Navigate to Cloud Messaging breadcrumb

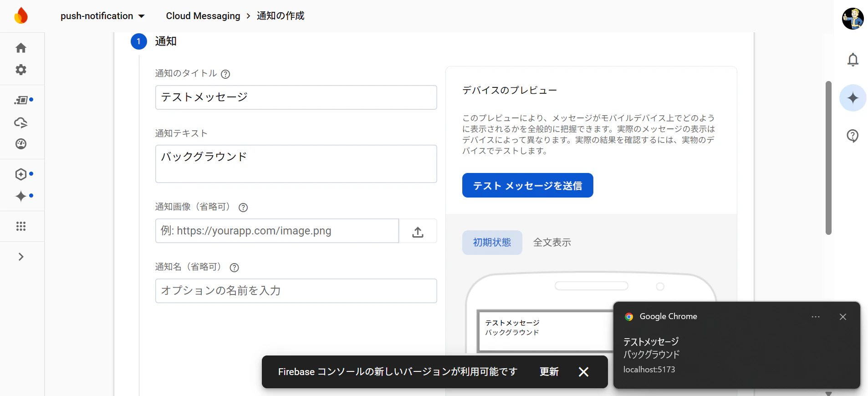coord(203,16)
